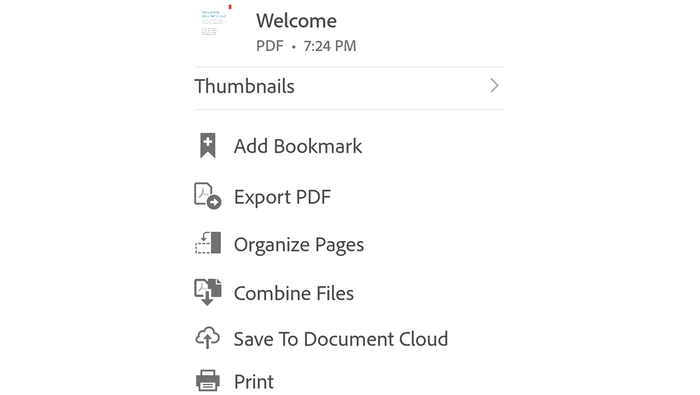Open the Welcome PDF thumbnail preview
Viewport: 700px width, 395px height.
[216, 21]
